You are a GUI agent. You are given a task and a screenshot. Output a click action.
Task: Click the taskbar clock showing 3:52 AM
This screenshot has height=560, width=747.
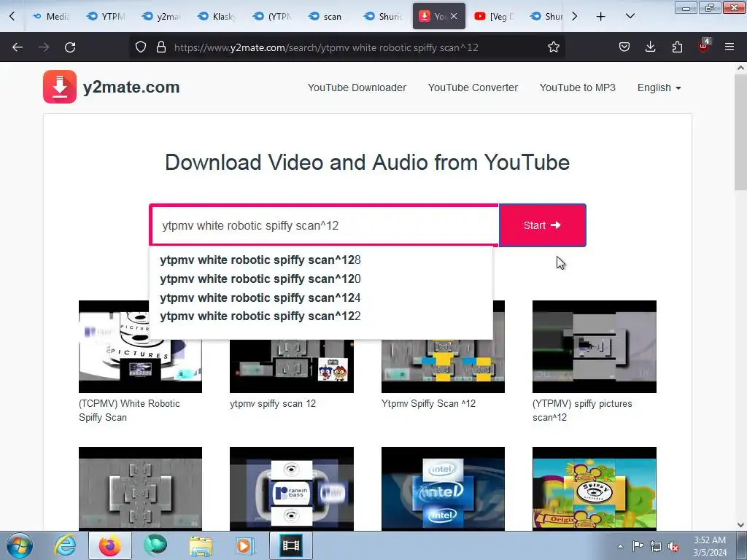pos(709,546)
